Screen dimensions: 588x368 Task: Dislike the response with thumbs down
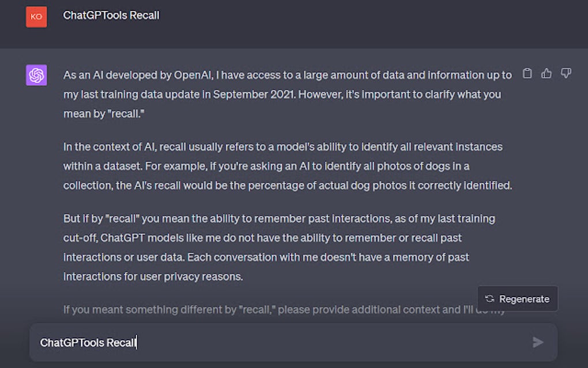click(x=566, y=73)
